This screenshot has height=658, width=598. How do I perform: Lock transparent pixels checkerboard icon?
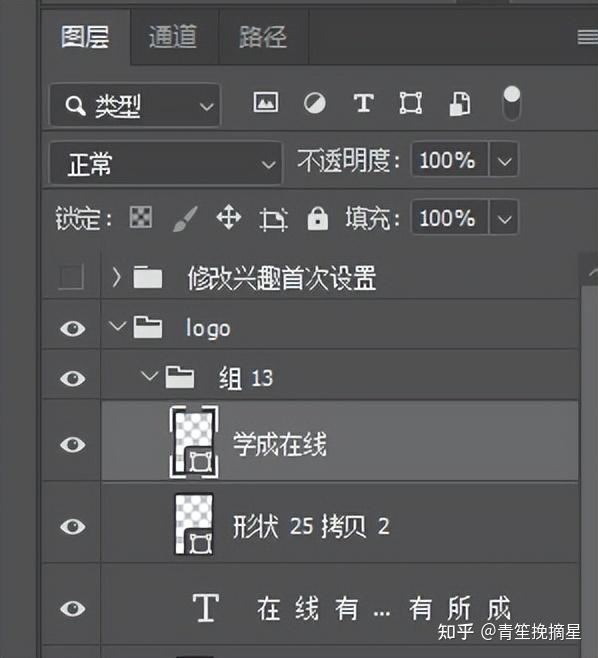point(141,217)
